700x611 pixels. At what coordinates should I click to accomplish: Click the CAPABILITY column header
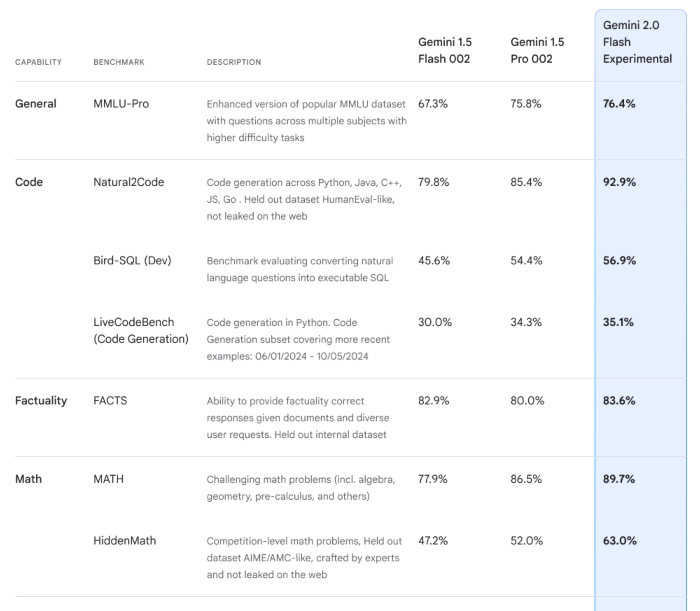[38, 62]
